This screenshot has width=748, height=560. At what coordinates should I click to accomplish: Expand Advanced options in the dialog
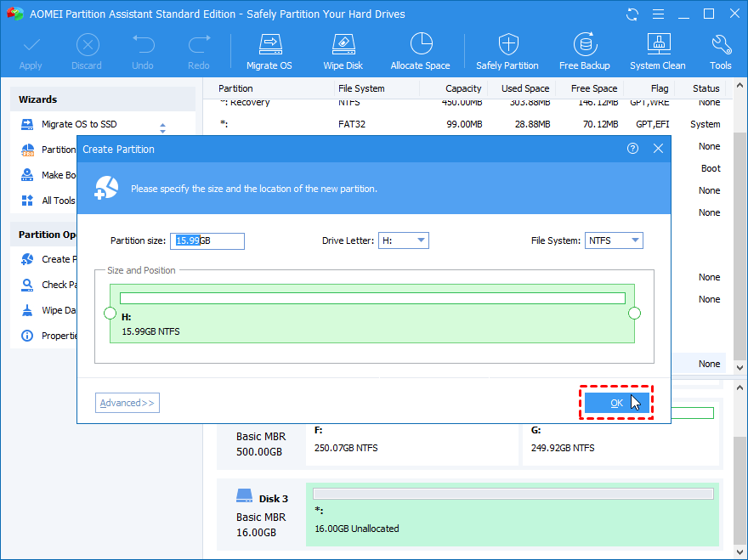pyautogui.click(x=127, y=403)
